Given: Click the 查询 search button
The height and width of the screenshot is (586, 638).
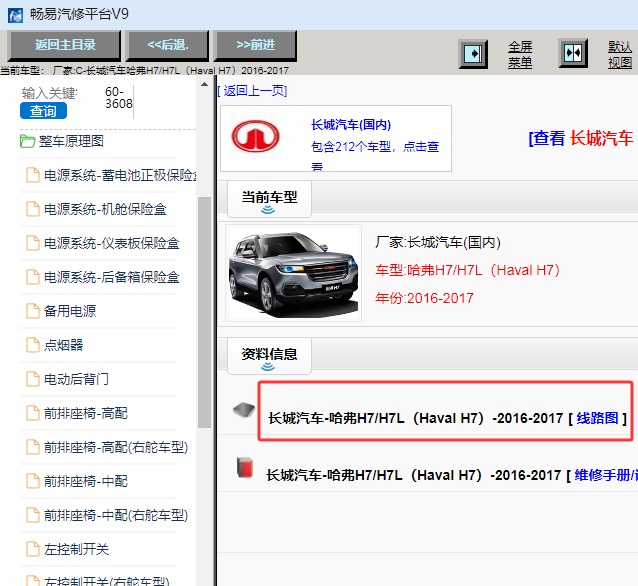Looking at the screenshot, I should pos(43,111).
